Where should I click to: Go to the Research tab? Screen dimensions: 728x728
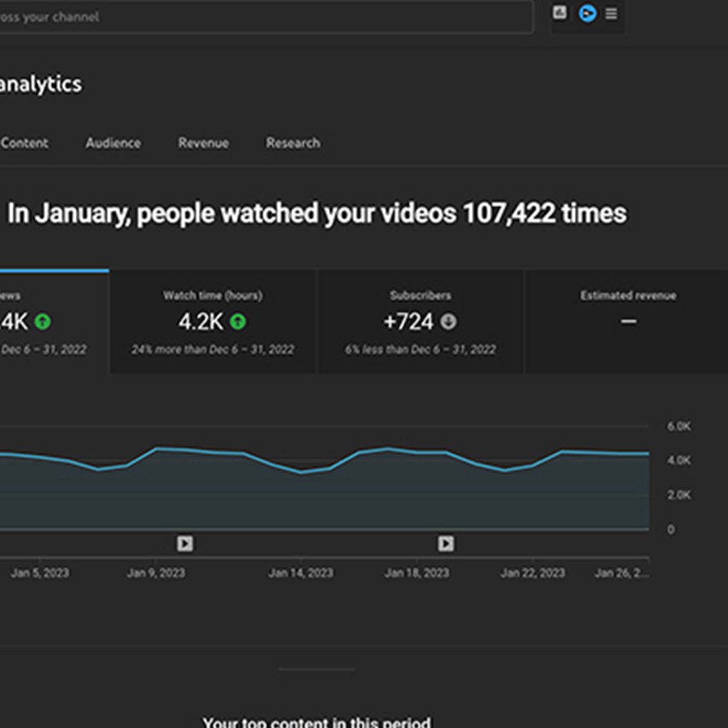293,143
